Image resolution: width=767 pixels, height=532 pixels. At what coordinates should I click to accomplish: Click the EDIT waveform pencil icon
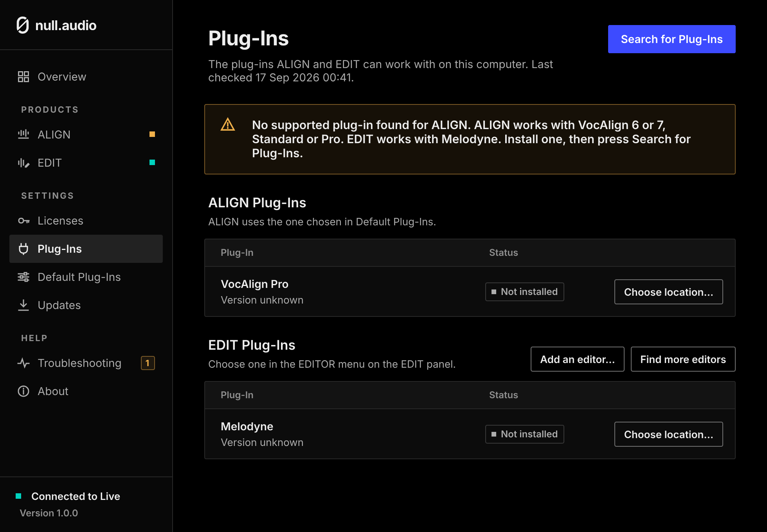coord(23,163)
